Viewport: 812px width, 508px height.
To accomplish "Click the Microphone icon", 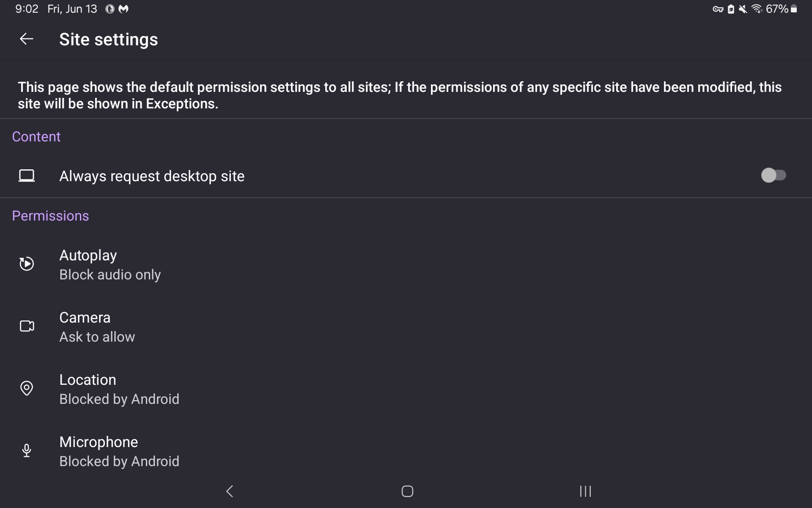I will 26,450.
